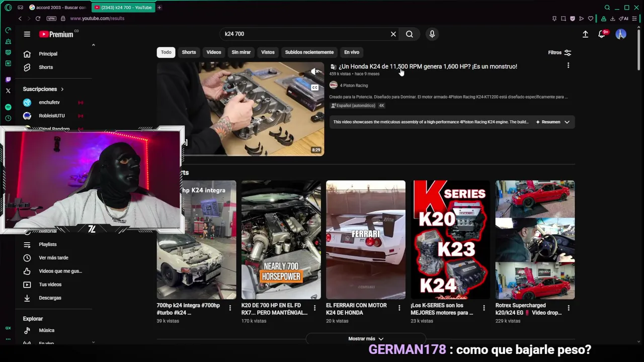The width and height of the screenshot is (644, 362).
Task: Select the Vistos filter chip
Action: click(268, 52)
